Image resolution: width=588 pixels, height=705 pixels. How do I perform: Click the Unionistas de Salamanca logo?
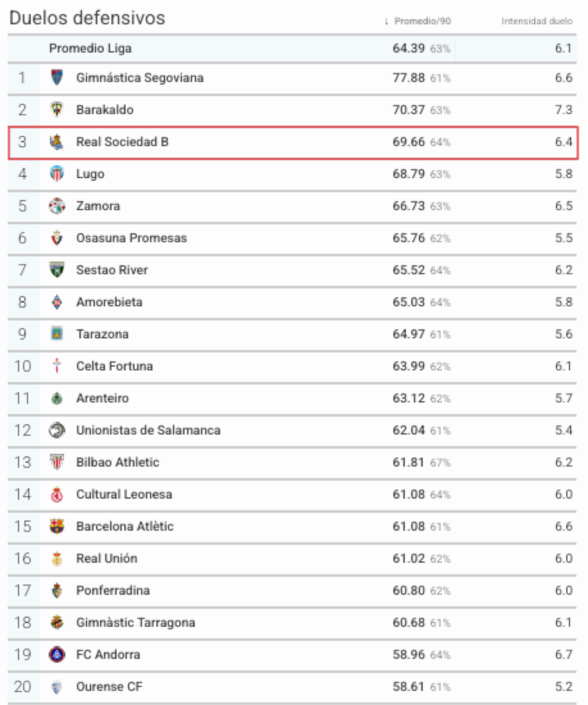click(x=56, y=430)
